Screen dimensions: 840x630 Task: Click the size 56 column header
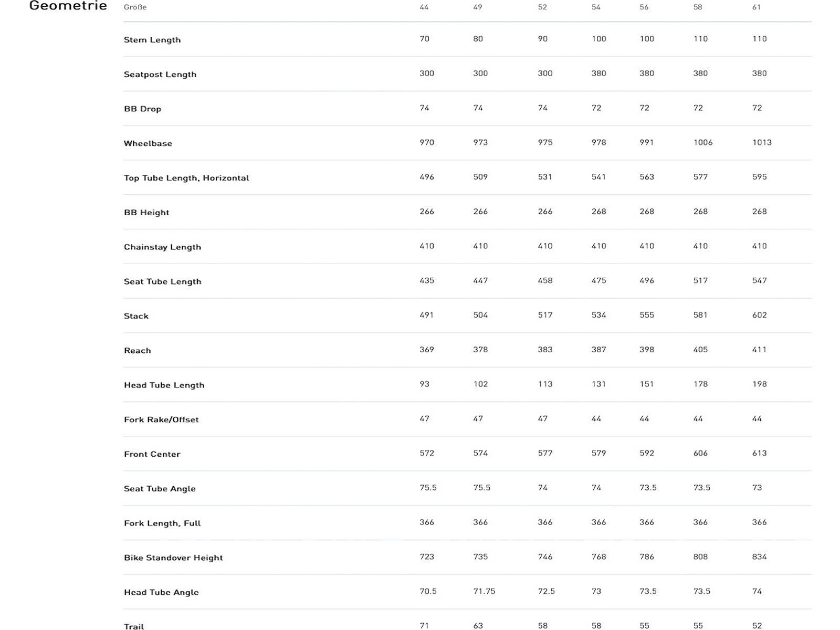[x=644, y=7]
